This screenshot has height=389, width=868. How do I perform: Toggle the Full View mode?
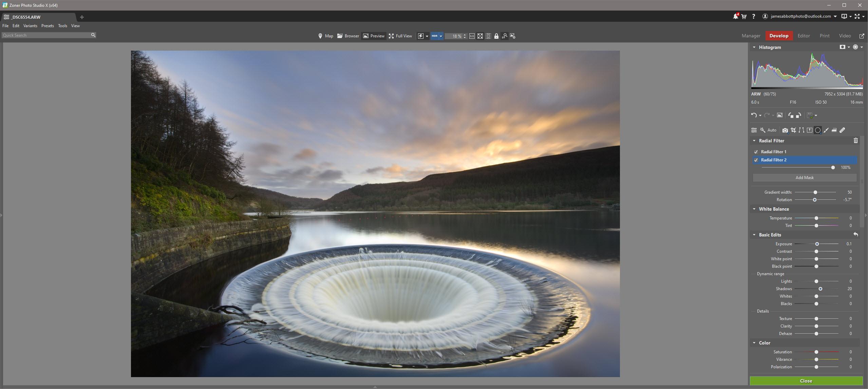tap(400, 36)
